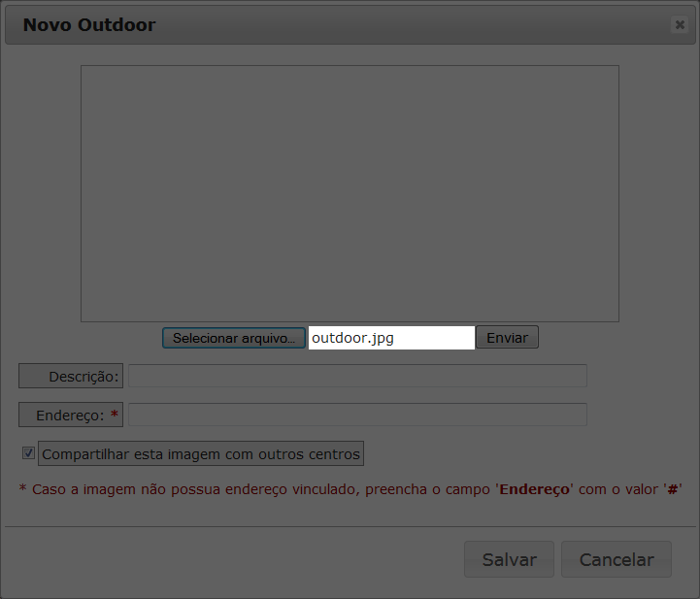Close the Novo Outdoor dialog
The width and height of the screenshot is (700, 599).
coord(680,24)
